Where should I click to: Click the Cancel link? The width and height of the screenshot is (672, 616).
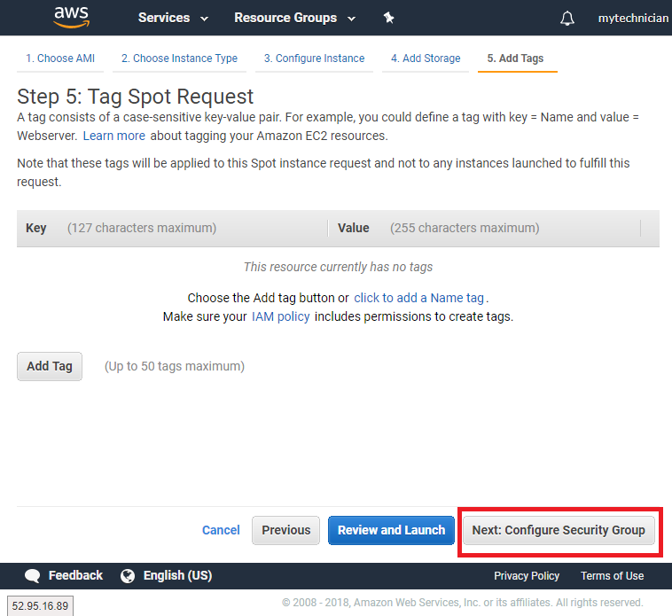[221, 530]
